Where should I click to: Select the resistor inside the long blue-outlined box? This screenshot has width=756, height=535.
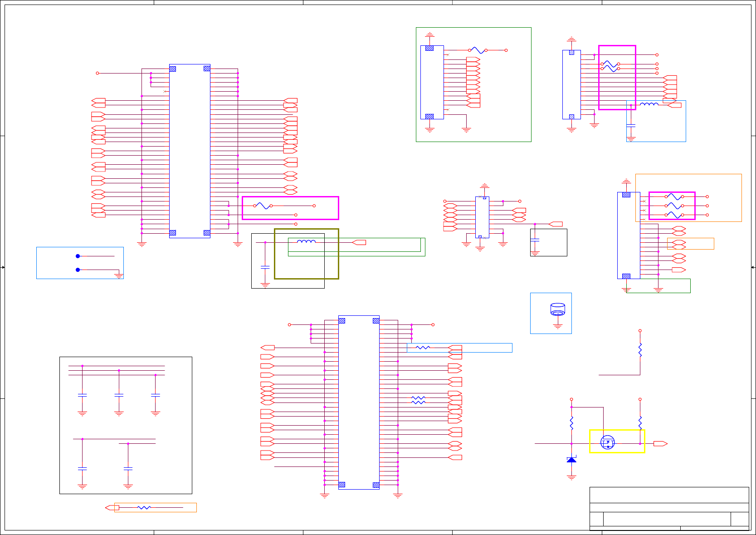[x=423, y=348]
